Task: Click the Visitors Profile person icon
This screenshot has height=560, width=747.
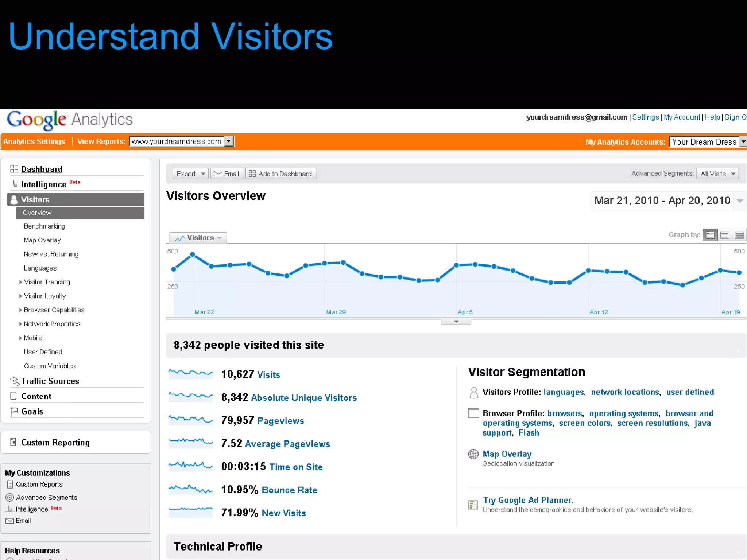Action: pos(473,393)
